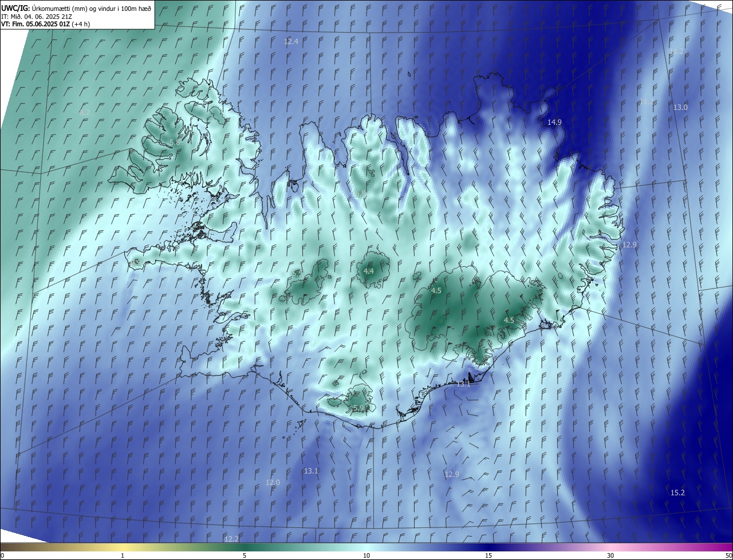The image size is (733, 560).
Task: Click the 12.9 value label off the east fjords
Action: click(x=629, y=244)
